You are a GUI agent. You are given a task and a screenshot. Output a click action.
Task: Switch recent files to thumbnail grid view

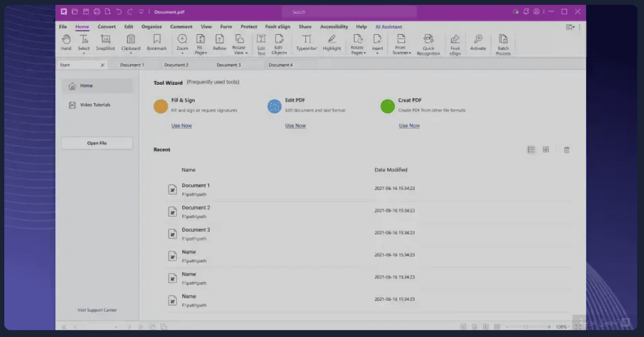(x=546, y=150)
